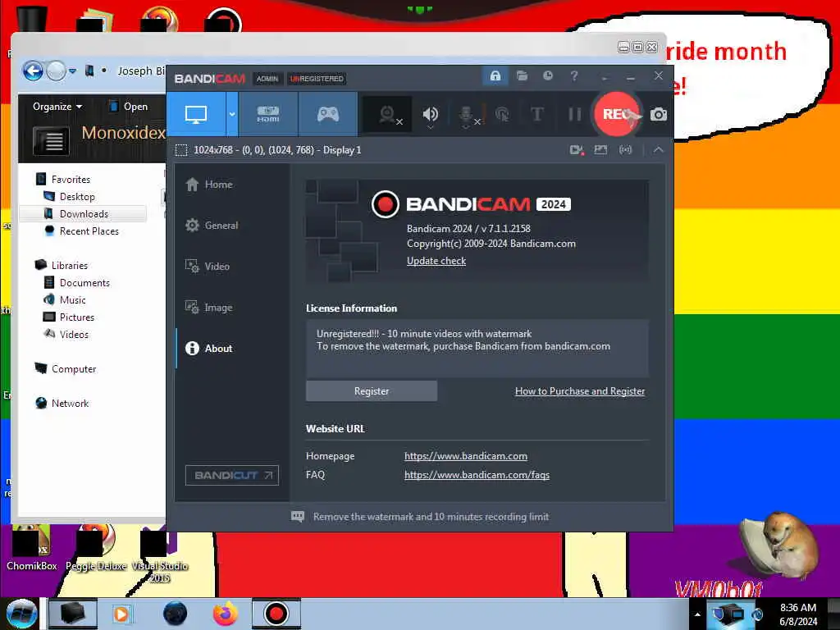Viewport: 840px width, 630px height.
Task: Open the www.bandicam.com homepage link
Action: (x=466, y=456)
